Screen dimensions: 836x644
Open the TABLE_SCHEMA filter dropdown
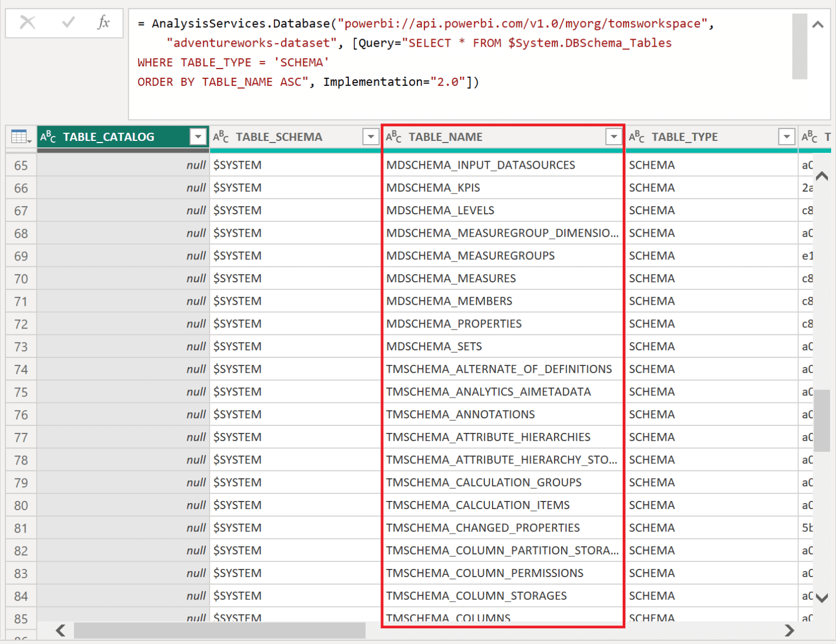371,137
